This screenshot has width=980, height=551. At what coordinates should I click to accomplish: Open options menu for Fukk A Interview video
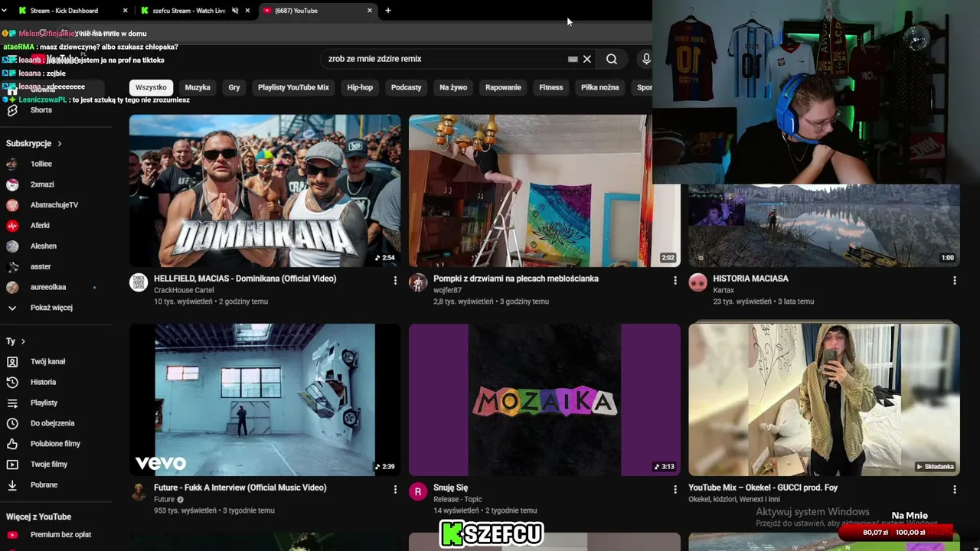pyautogui.click(x=395, y=490)
